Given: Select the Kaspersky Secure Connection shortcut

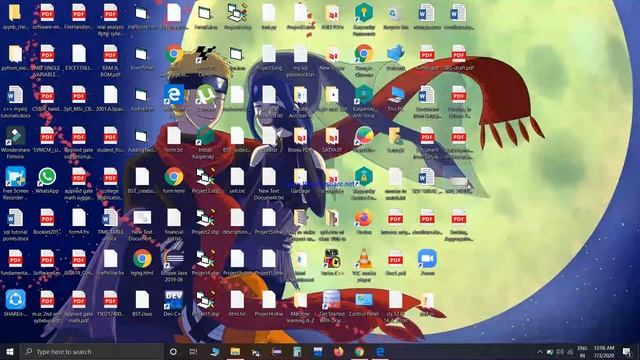Looking at the screenshot, I should [364, 183].
